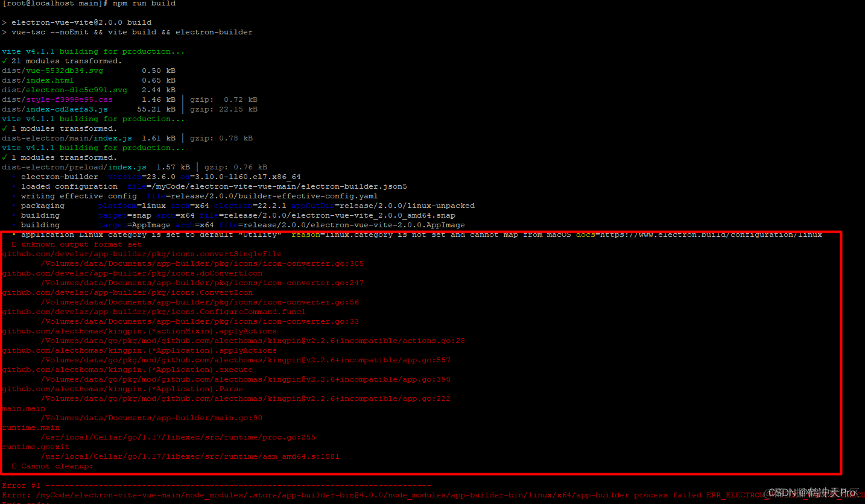Viewport: 865px width, 504px height.
Task: Click the kingpin actions.go:28 path line
Action: [253, 341]
